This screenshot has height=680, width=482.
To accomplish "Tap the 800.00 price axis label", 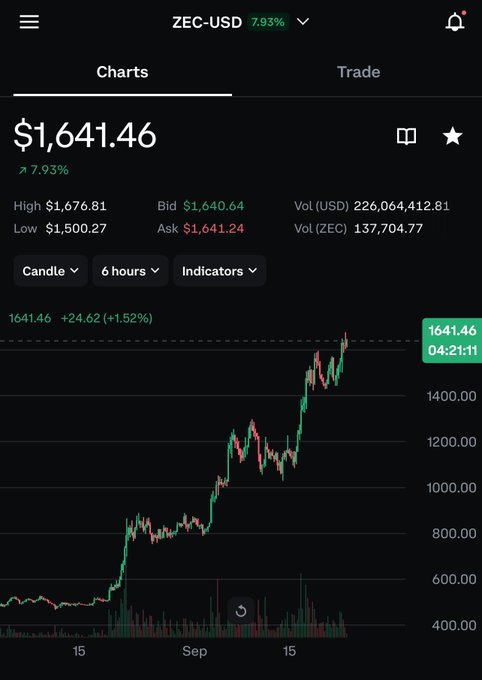I will pos(454,533).
